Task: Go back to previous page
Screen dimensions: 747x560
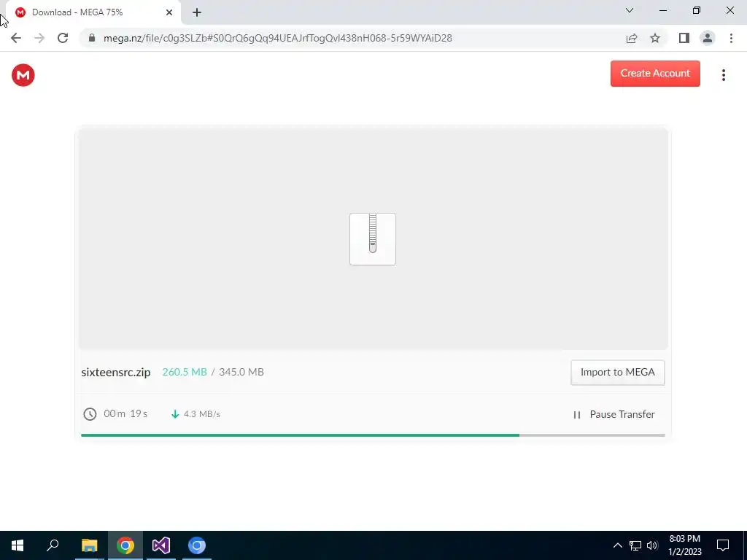Action: pos(16,38)
